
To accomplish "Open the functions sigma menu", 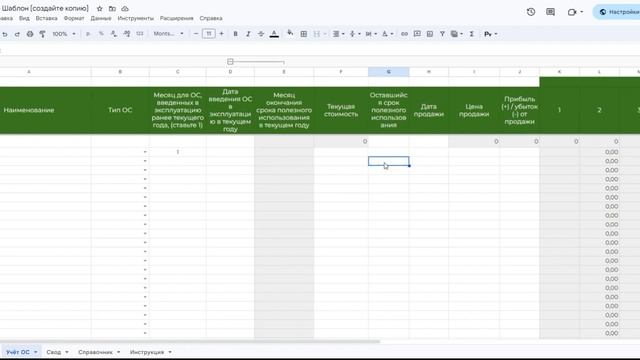I will tap(471, 34).
